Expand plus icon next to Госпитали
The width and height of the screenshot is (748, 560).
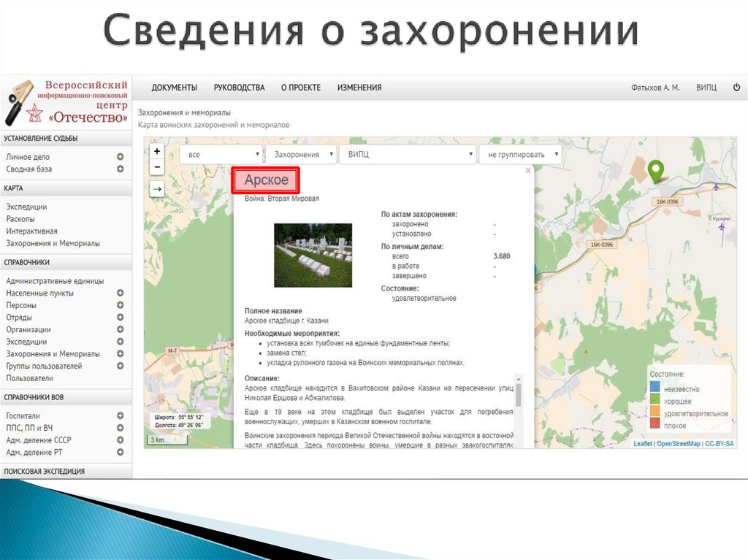coord(121,415)
